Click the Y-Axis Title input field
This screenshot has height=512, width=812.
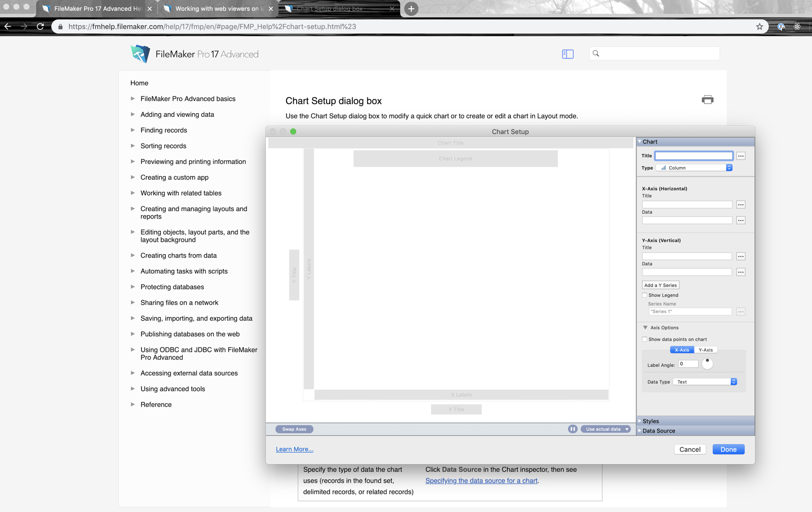687,256
